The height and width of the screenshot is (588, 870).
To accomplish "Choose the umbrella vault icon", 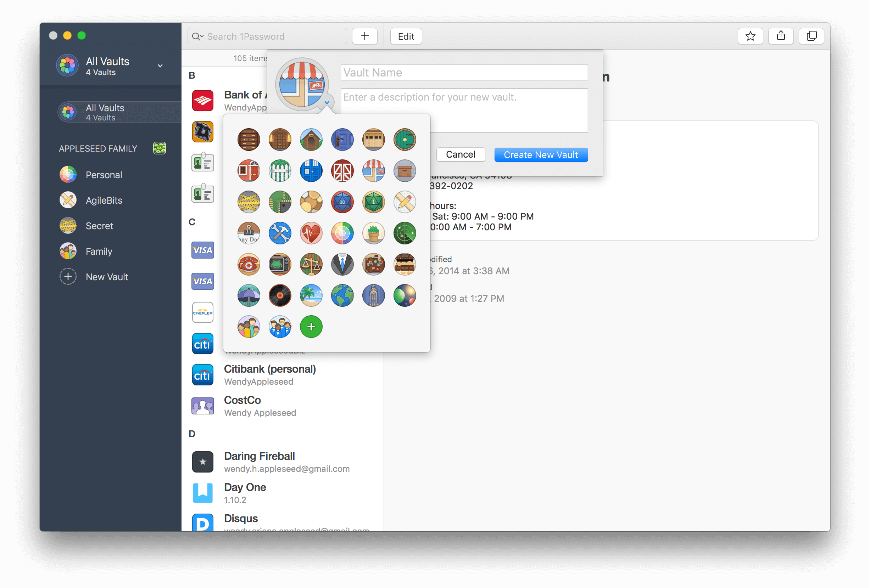I will [x=249, y=295].
